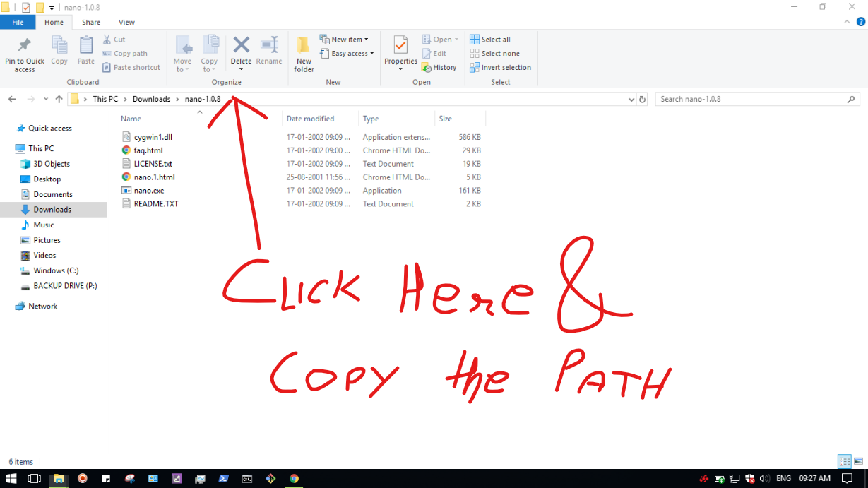This screenshot has width=868, height=488.
Task: Sort by the Type column header
Action: pos(396,119)
